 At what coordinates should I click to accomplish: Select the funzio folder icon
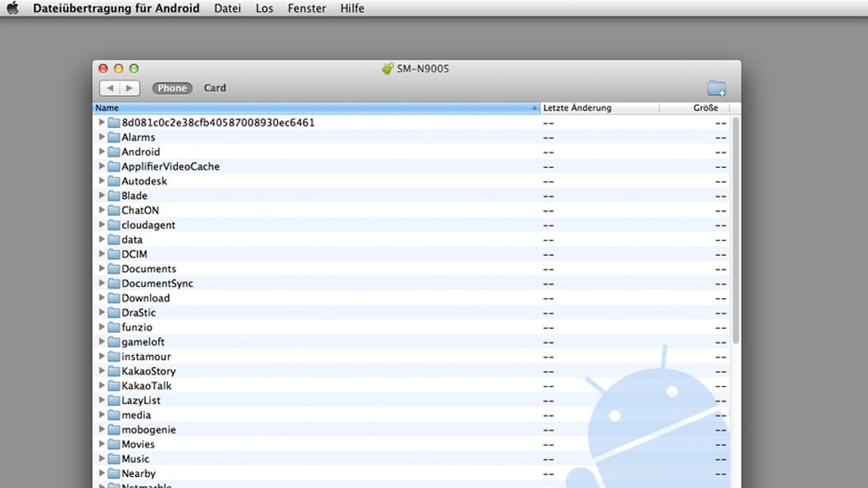pyautogui.click(x=114, y=327)
